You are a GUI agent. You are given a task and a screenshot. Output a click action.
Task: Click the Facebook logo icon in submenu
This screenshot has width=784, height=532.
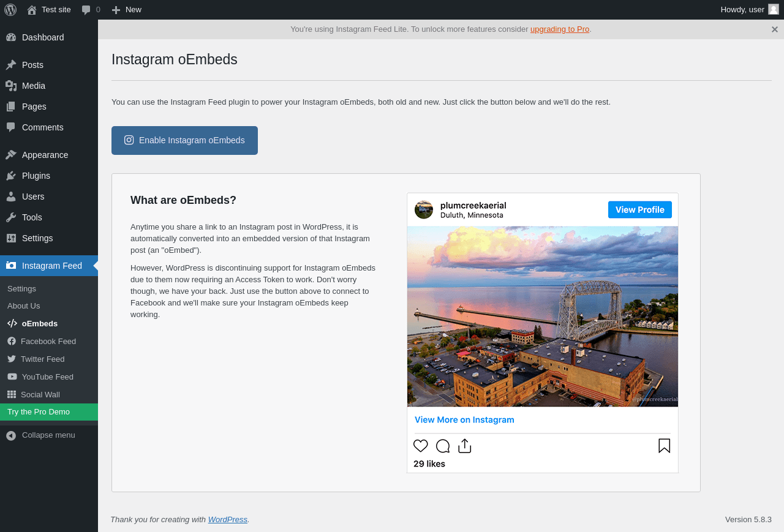click(x=12, y=341)
